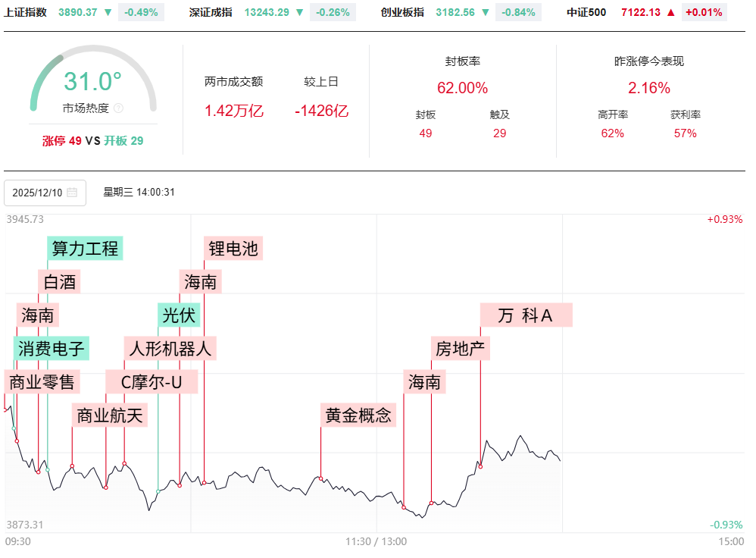Click the red up arrow beside 中证500
Screen dimensions: 756x558
[670, 12]
